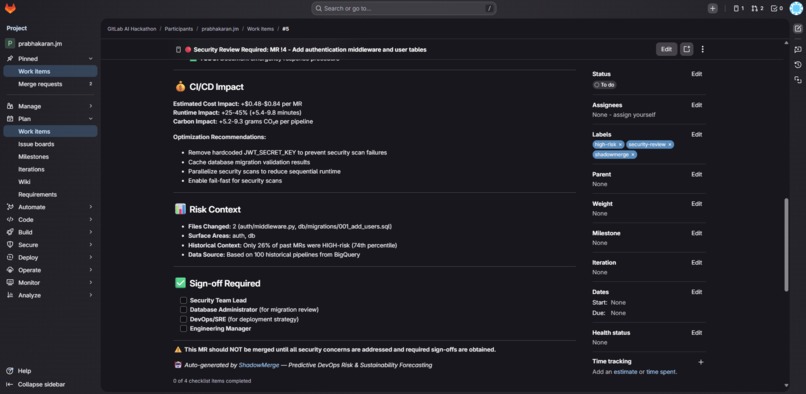Open the GitLab AI Hackathon breadcrumb
Image resolution: width=806 pixels, height=394 pixels.
pos(131,29)
